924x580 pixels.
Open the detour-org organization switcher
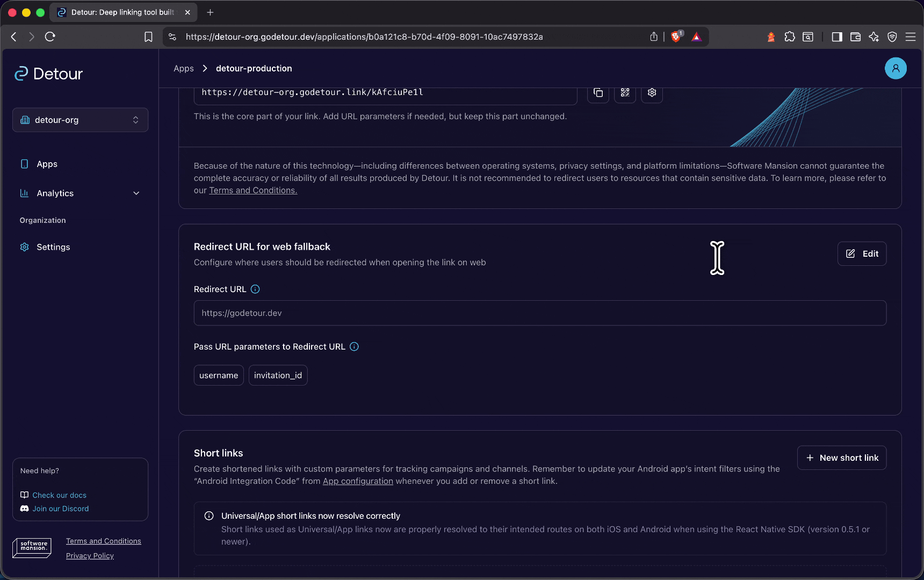tap(80, 120)
